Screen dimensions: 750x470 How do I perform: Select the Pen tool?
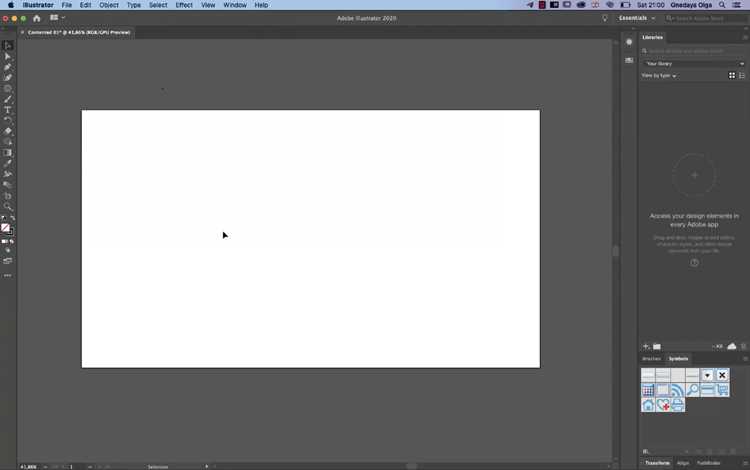pos(8,67)
